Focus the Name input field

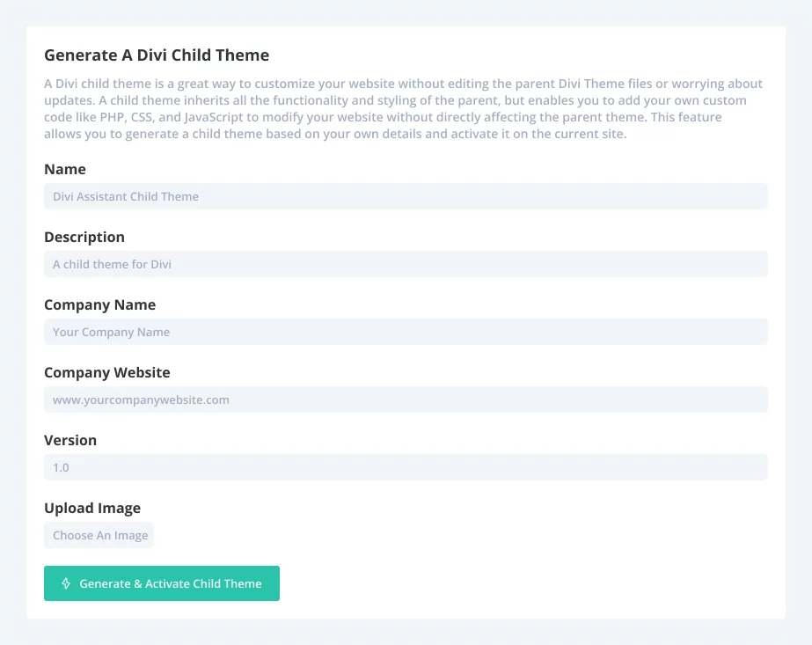tap(406, 196)
